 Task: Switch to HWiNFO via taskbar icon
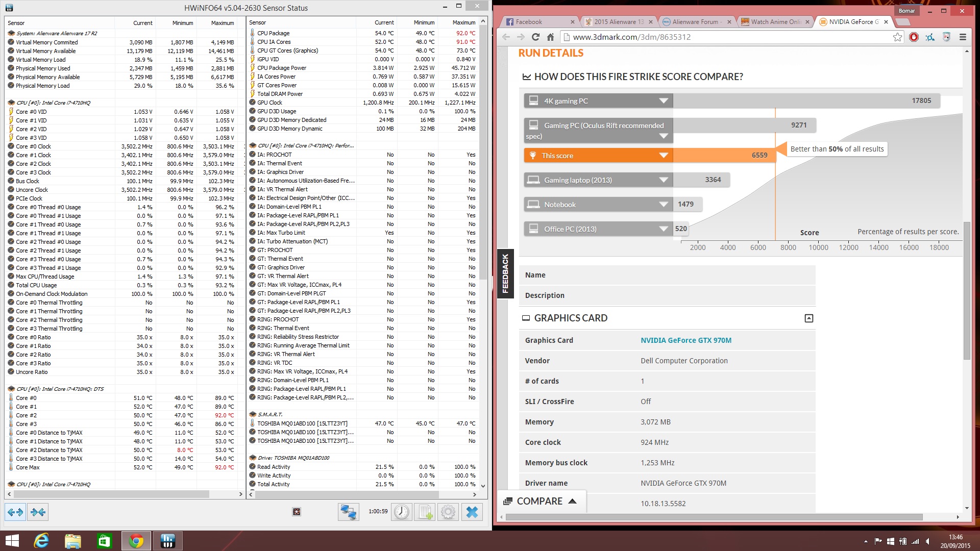[168, 541]
